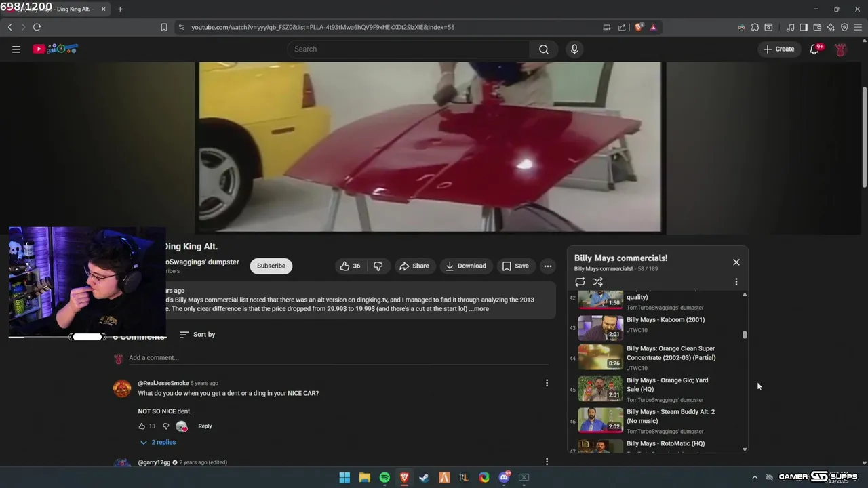Subscribe to TomTurboSwaggings' dumpster
This screenshot has height=488, width=868.
pos(271,266)
